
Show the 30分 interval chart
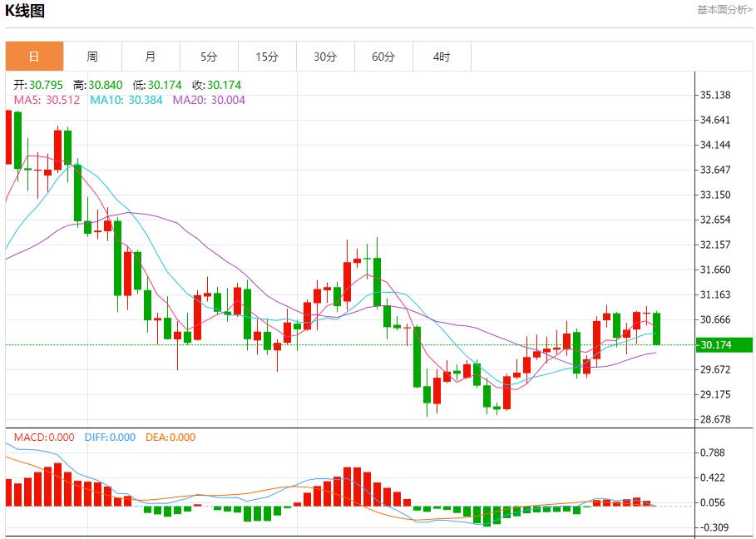(325, 57)
